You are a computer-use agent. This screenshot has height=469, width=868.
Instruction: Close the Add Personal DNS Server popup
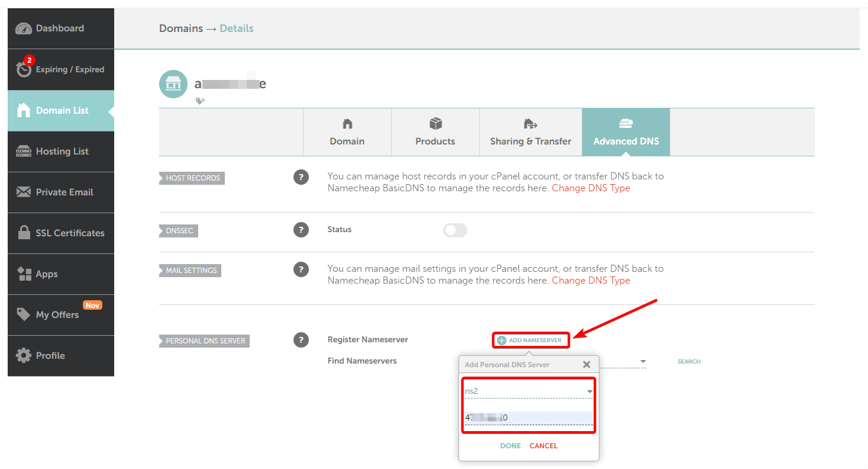coord(586,365)
